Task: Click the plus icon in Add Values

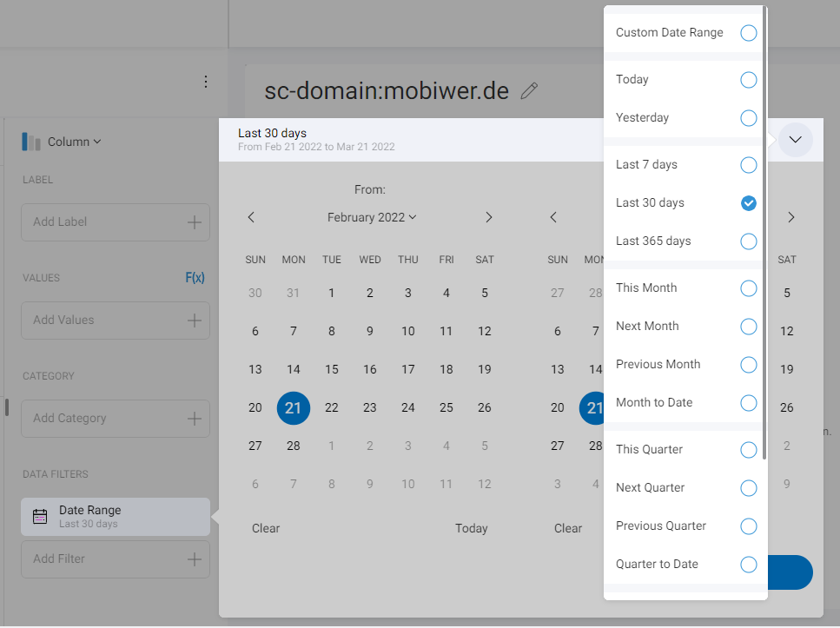Action: (x=195, y=321)
